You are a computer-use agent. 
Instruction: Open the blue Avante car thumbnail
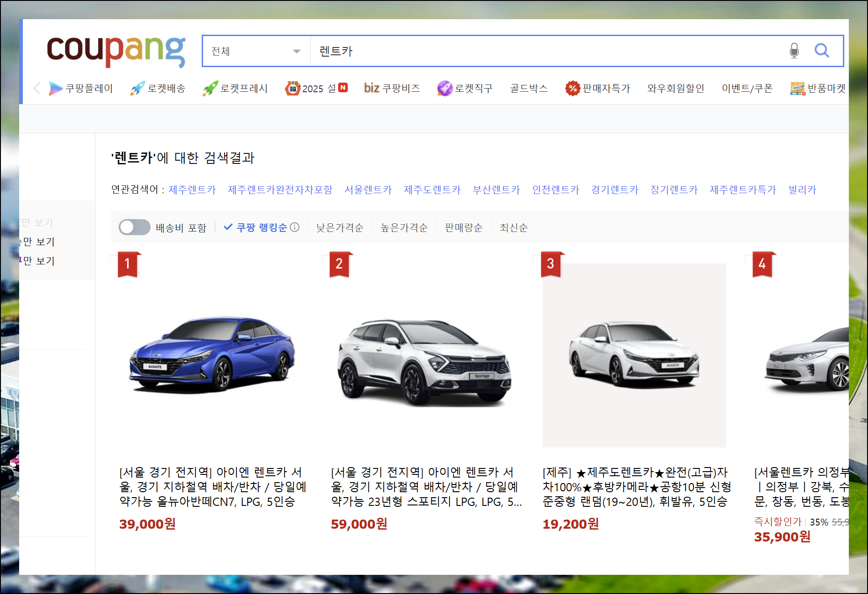pos(211,355)
